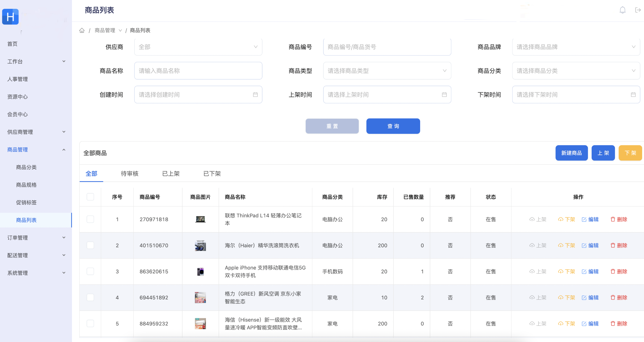Click the iPhone product thumbnail

tap(200, 272)
